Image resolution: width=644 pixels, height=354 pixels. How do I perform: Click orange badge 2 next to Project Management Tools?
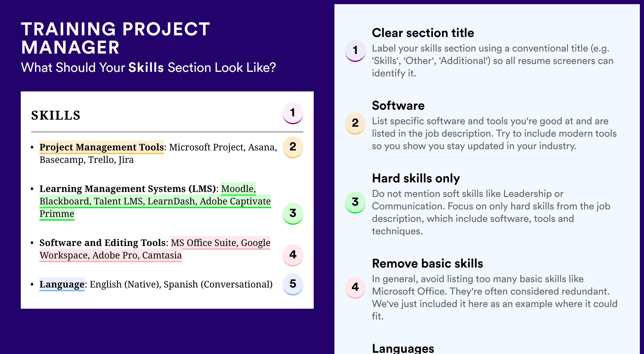point(293,147)
